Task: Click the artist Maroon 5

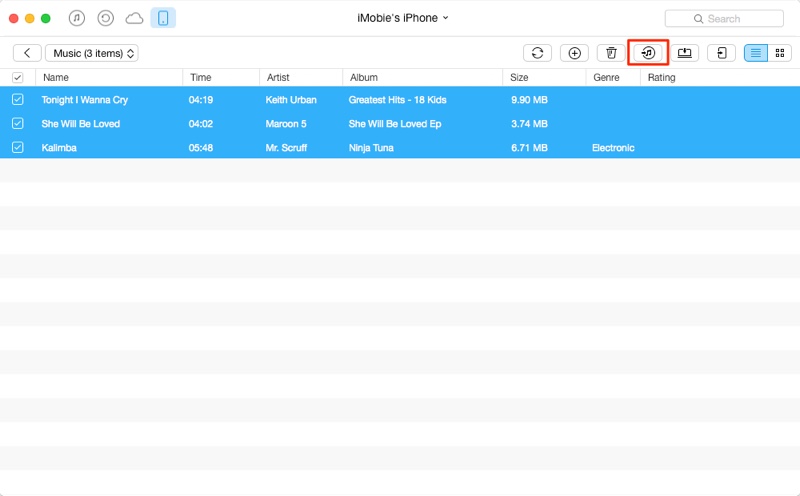Action: coord(286,123)
